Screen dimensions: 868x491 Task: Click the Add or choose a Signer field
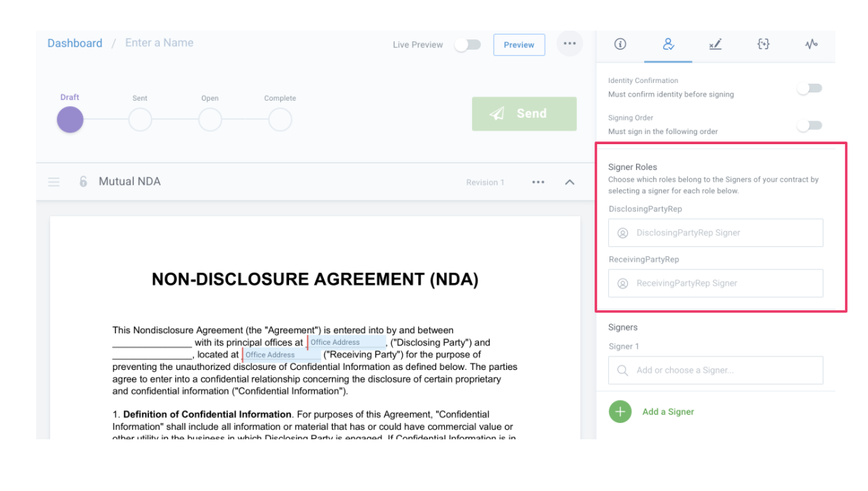pos(716,370)
